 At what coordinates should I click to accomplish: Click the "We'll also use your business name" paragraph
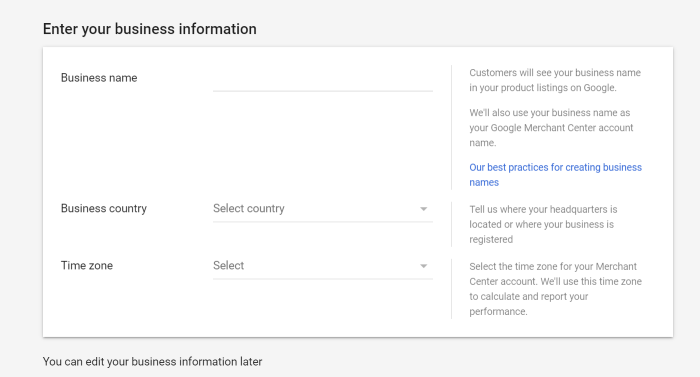click(x=551, y=128)
